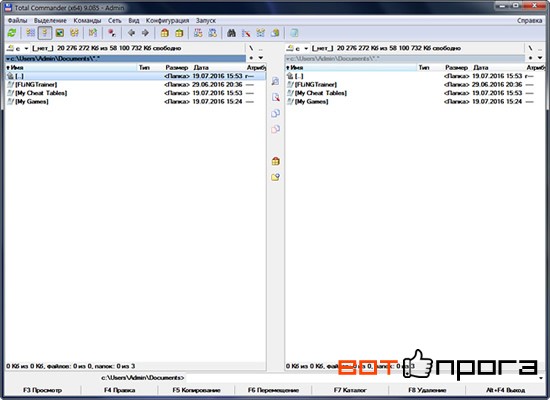Sort left panel by Имя column
The image size is (550, 400).
click(x=71, y=67)
